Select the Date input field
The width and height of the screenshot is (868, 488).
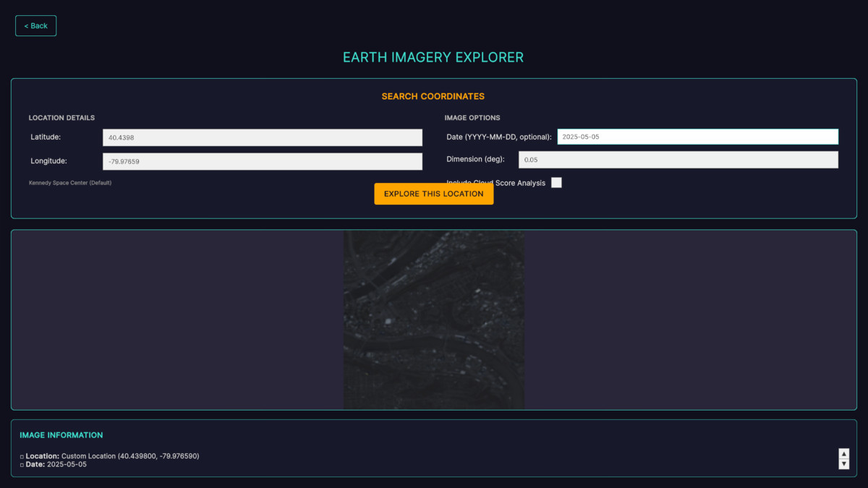pos(697,137)
